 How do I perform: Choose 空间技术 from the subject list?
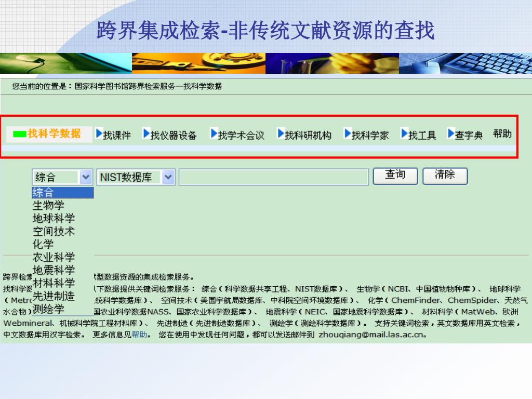pos(54,231)
